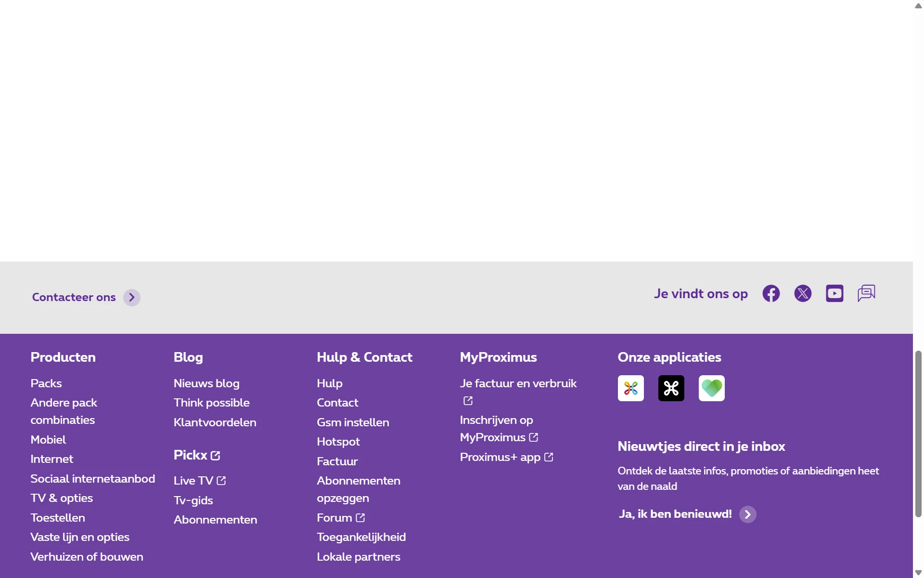
Task: Click arrow beside Ja, ik ben benieuwd
Action: point(747,514)
